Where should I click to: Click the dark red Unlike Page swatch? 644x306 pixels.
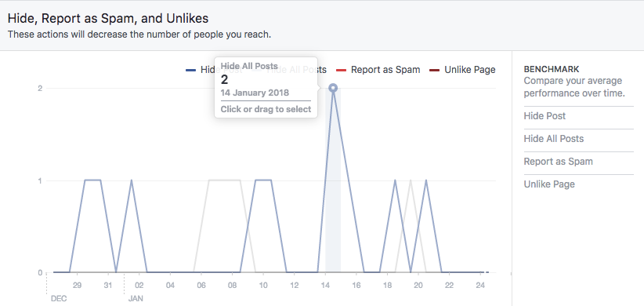[x=435, y=70]
